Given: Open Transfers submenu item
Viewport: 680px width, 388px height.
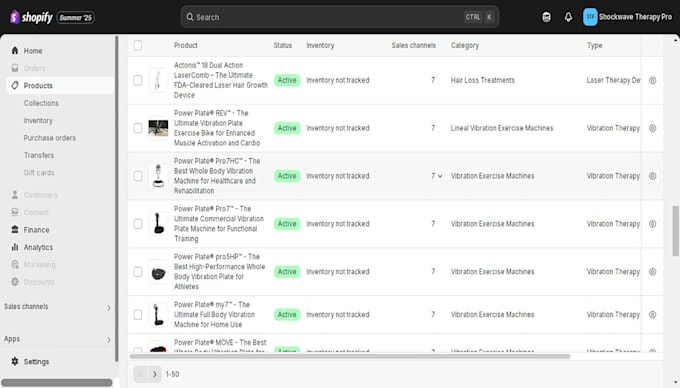Looking at the screenshot, I should (x=39, y=155).
